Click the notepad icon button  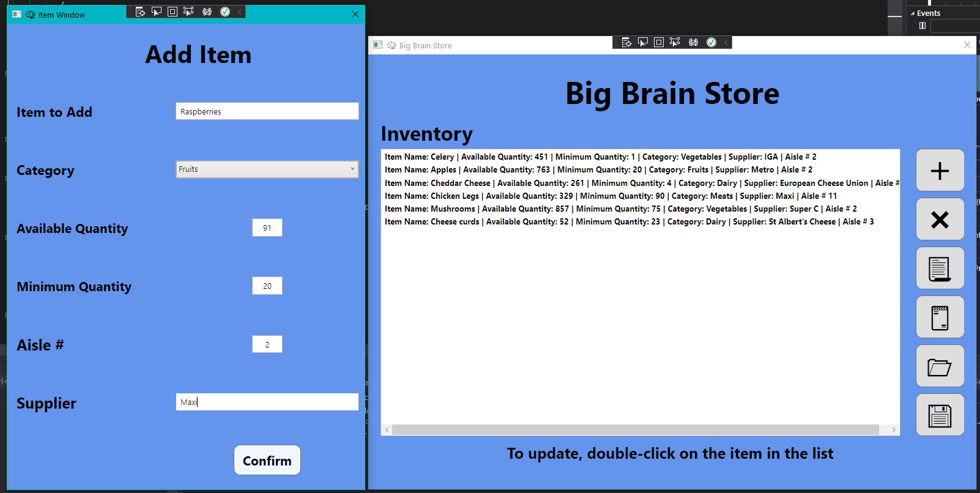[940, 317]
